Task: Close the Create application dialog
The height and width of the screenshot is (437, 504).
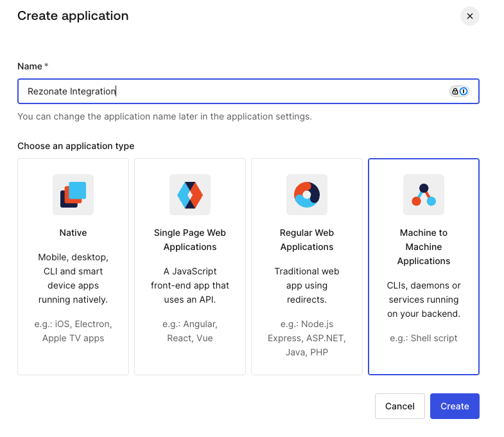Action: click(470, 16)
